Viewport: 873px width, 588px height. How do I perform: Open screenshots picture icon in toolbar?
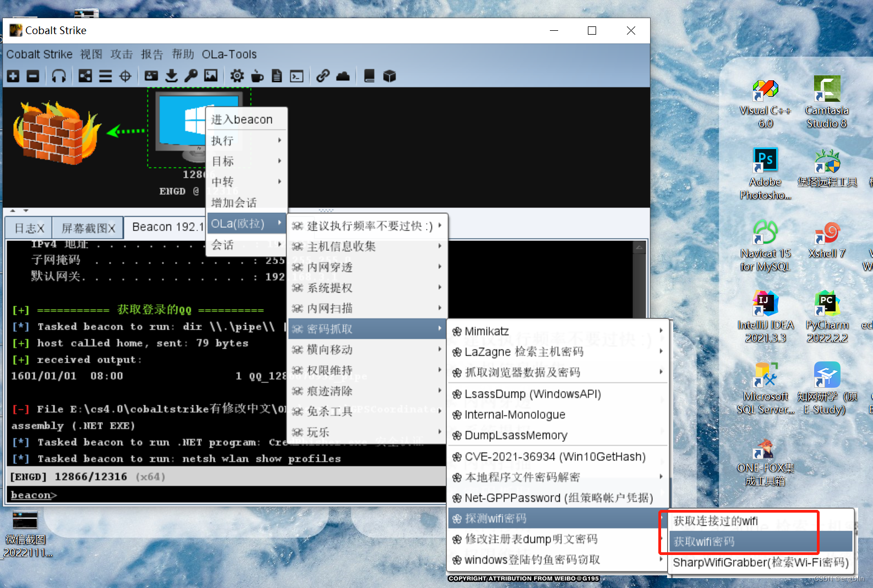(x=211, y=76)
